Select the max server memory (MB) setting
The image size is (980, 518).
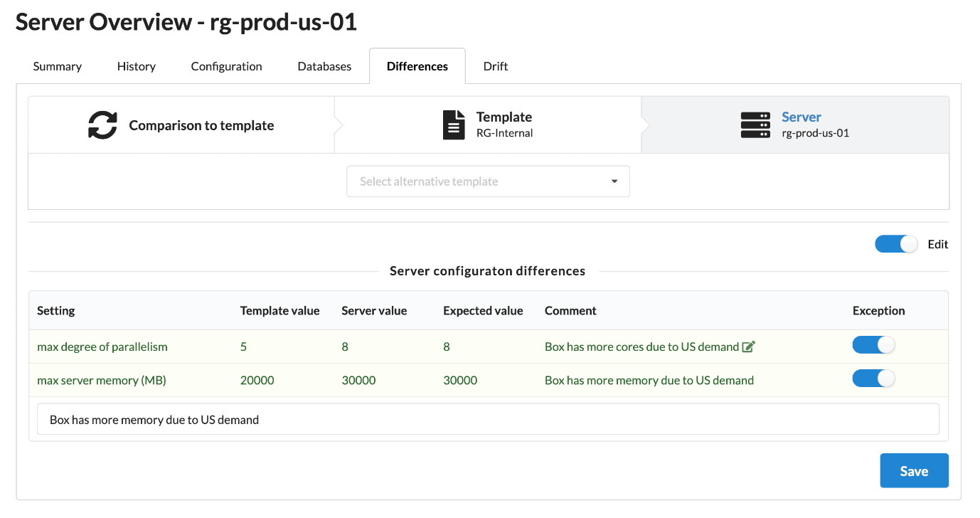(102, 381)
